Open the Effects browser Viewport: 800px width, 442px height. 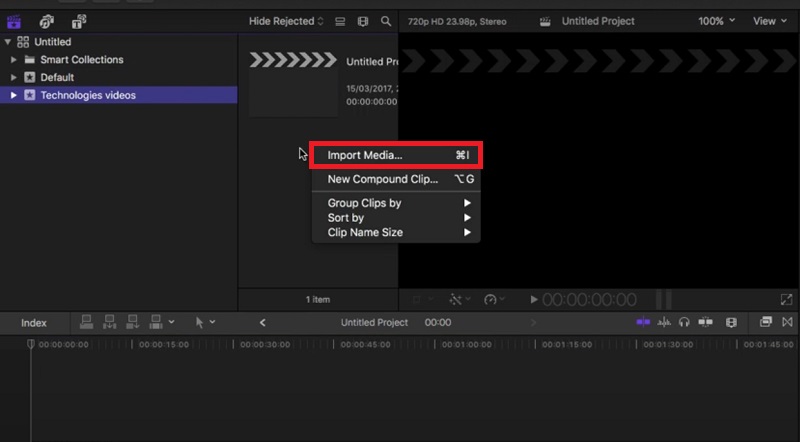pos(765,322)
